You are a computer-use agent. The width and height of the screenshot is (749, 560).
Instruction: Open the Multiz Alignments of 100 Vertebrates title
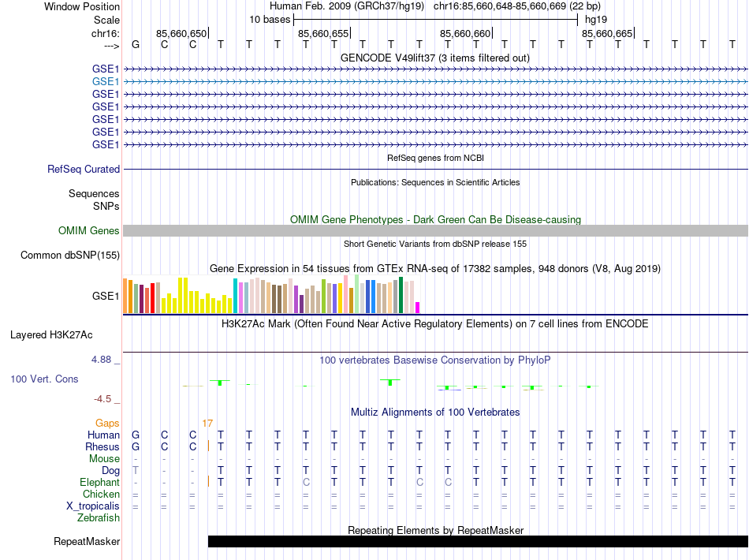(x=434, y=412)
